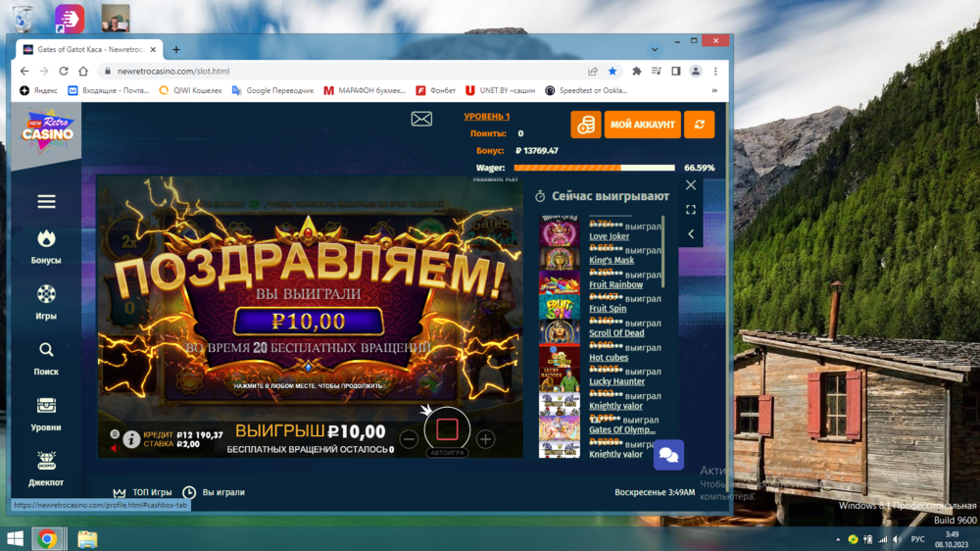Open the hamburger menu in casino sidebar

pyautogui.click(x=46, y=202)
